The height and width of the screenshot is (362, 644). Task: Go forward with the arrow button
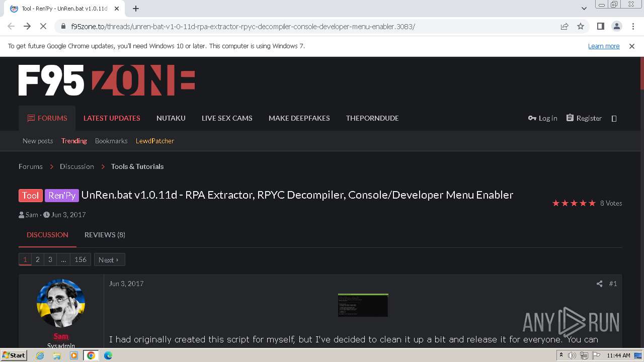tap(27, 26)
